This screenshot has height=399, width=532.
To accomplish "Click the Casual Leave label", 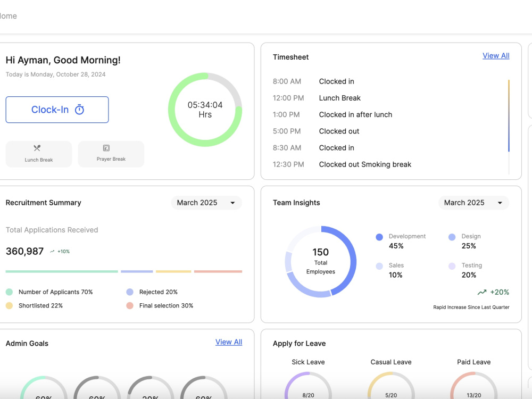I will (391, 362).
